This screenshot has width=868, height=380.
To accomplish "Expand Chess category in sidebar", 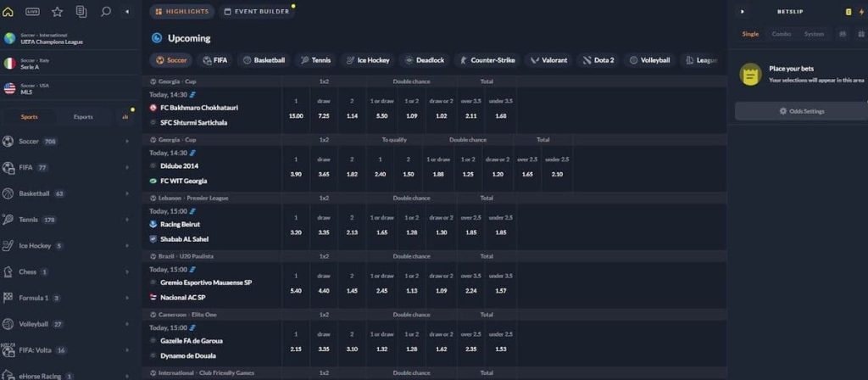I will coord(127,272).
